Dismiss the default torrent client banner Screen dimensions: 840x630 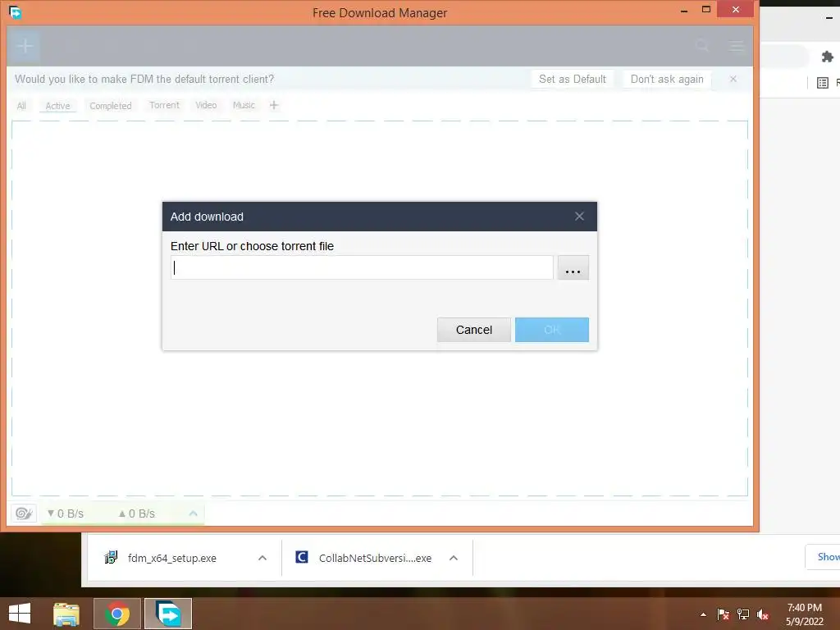733,80
